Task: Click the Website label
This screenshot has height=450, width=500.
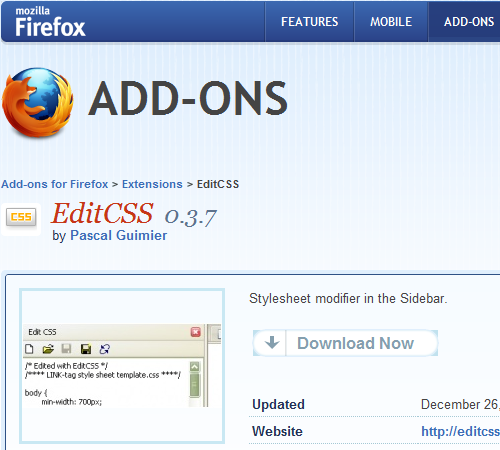Action: tap(277, 431)
